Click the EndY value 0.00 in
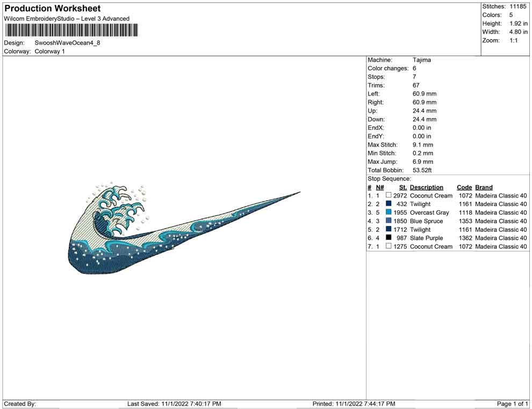 (x=422, y=136)
